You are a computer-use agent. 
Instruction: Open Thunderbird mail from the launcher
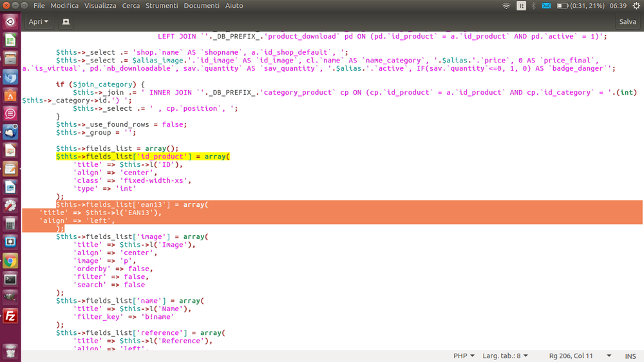10,132
